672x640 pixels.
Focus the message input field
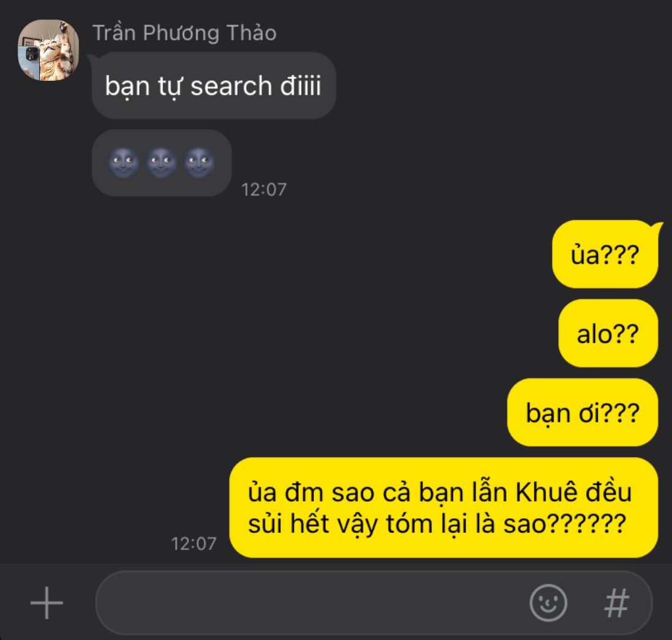click(x=311, y=603)
